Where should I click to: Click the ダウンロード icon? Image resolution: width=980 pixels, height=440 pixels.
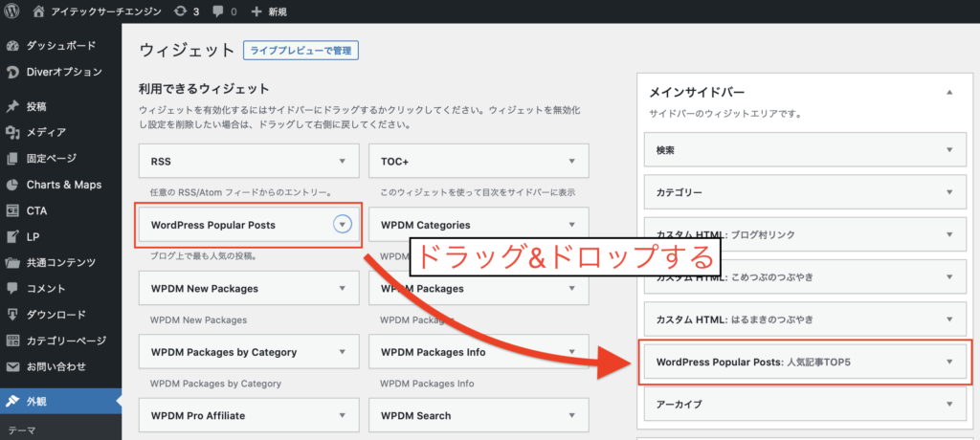click(12, 315)
